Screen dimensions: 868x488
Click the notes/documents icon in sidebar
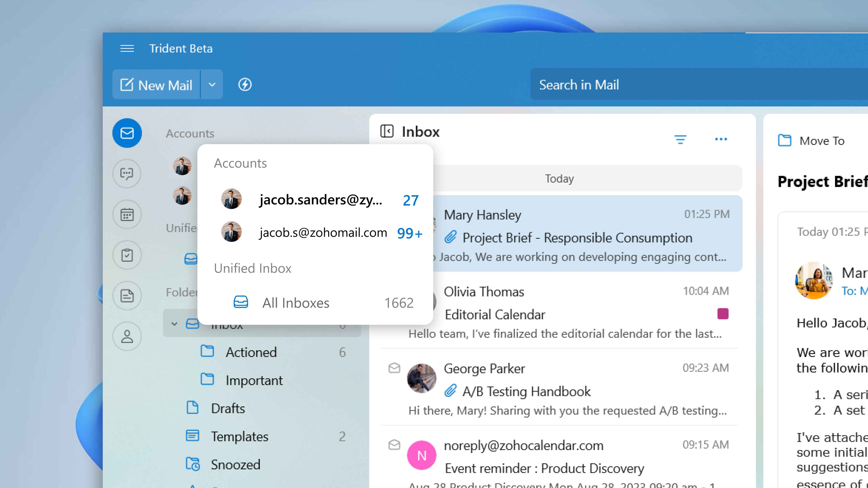[x=127, y=296]
